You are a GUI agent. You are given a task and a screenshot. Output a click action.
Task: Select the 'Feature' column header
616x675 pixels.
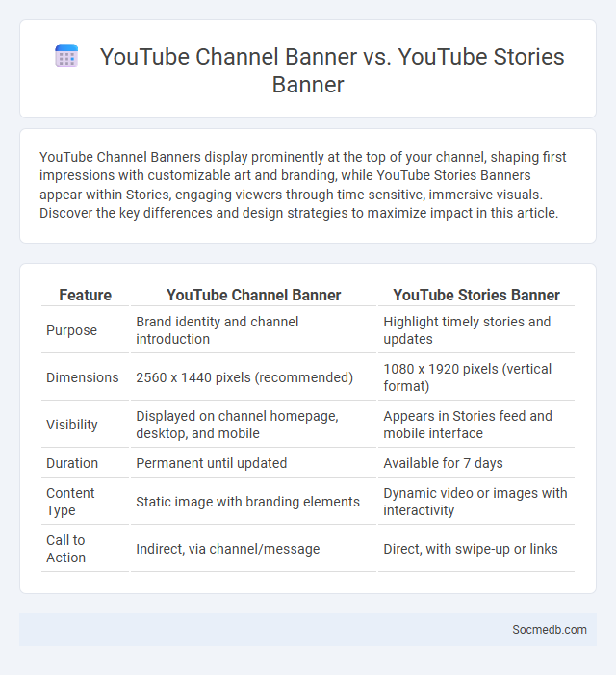85,295
